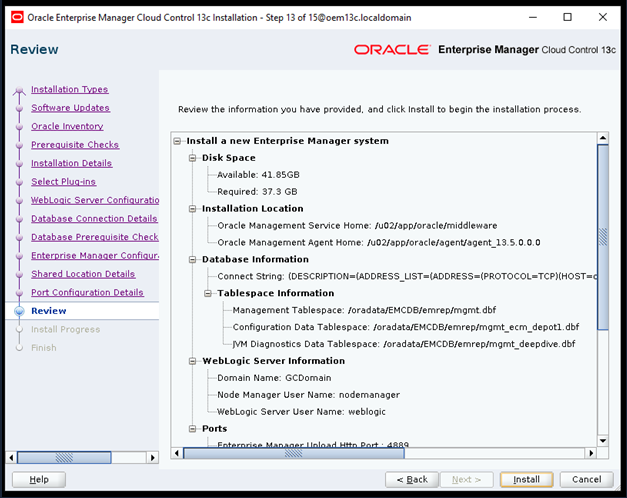Cancel the installation wizard
Screen dimensions: 627x498
point(586,479)
